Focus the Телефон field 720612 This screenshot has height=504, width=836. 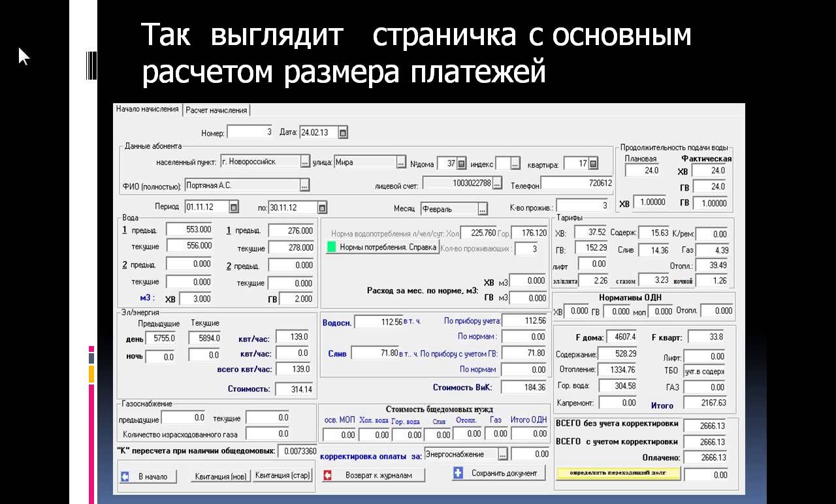577,183
